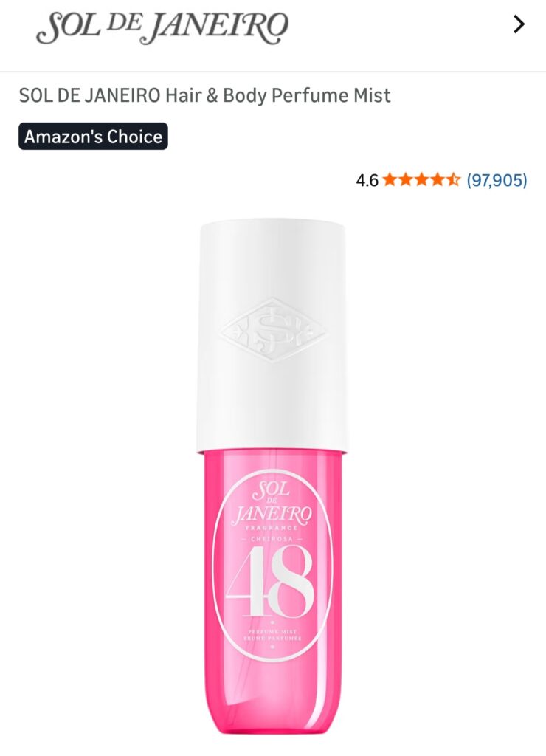
Task: Click the 4.6 rating number
Action: pyautogui.click(x=367, y=180)
